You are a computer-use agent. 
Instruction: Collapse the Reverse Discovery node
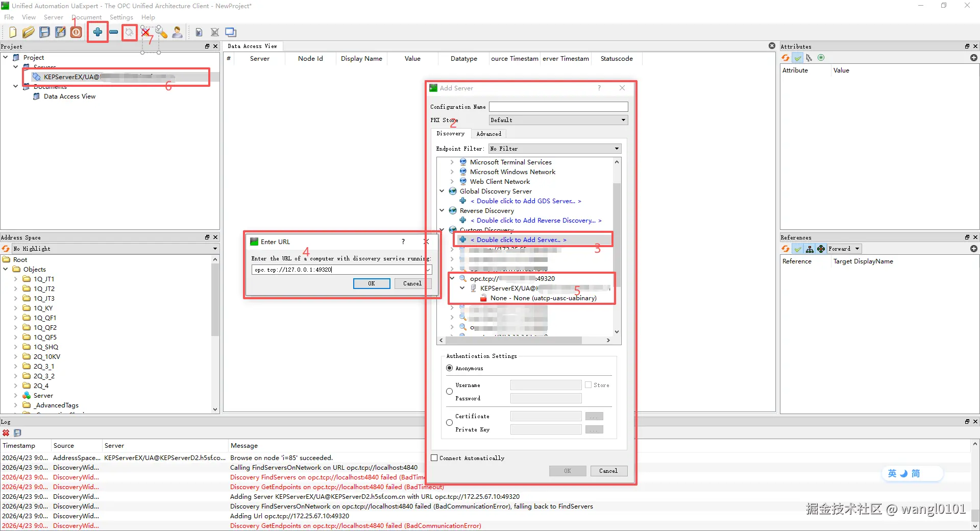[442, 210]
